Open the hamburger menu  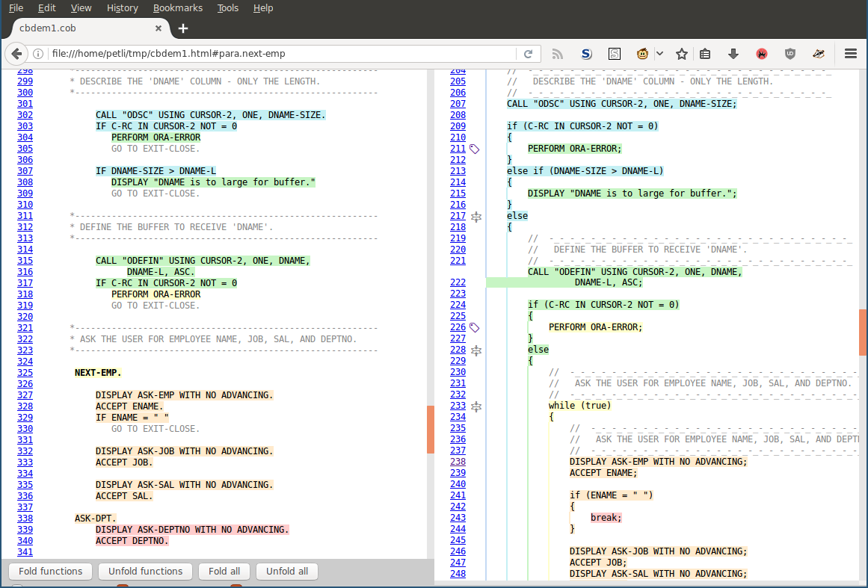(850, 54)
